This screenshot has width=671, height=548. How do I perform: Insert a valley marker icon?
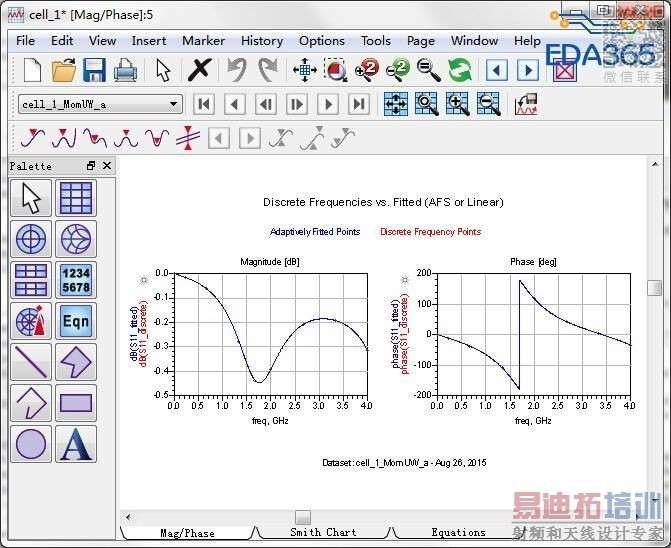95,138
